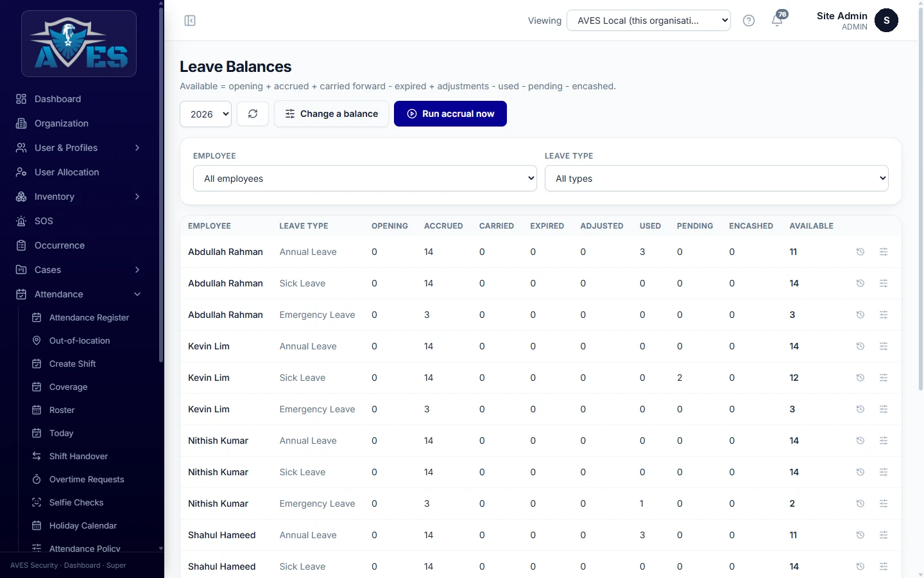Open notifications bell icon
This screenshot has width=924, height=578.
777,21
